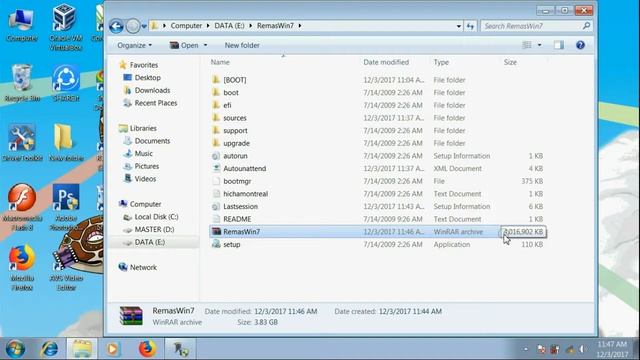Sort files by the Name column
640x360 pixels.
[220, 62]
